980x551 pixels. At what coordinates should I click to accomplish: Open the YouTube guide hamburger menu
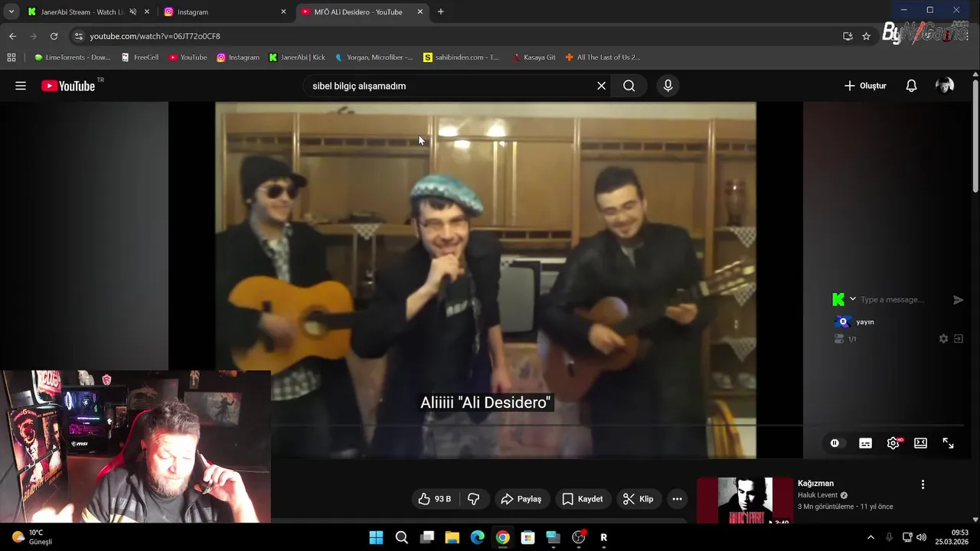pos(21,86)
